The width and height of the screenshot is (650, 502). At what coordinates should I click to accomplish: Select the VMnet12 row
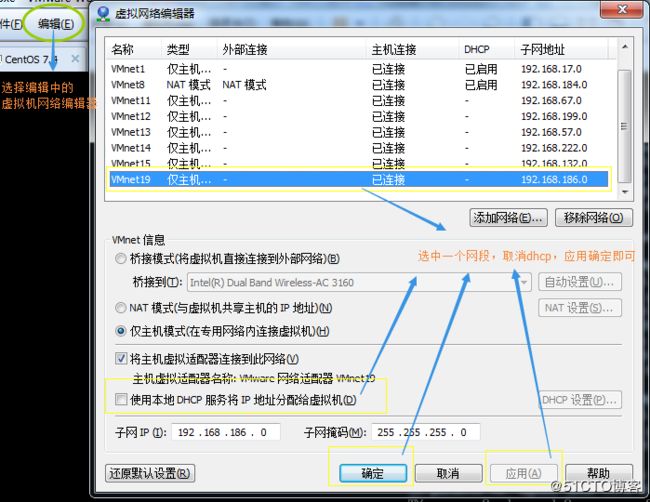[359, 116]
